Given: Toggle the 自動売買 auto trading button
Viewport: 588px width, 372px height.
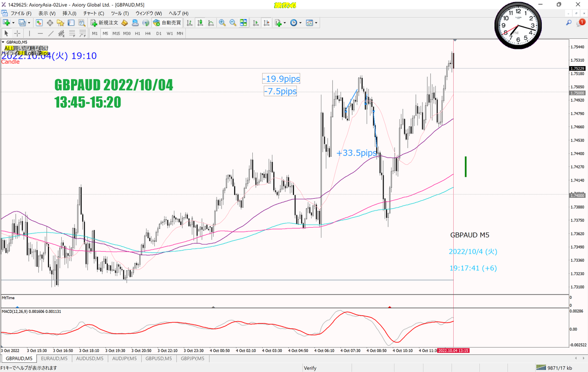Looking at the screenshot, I should tap(167, 23).
